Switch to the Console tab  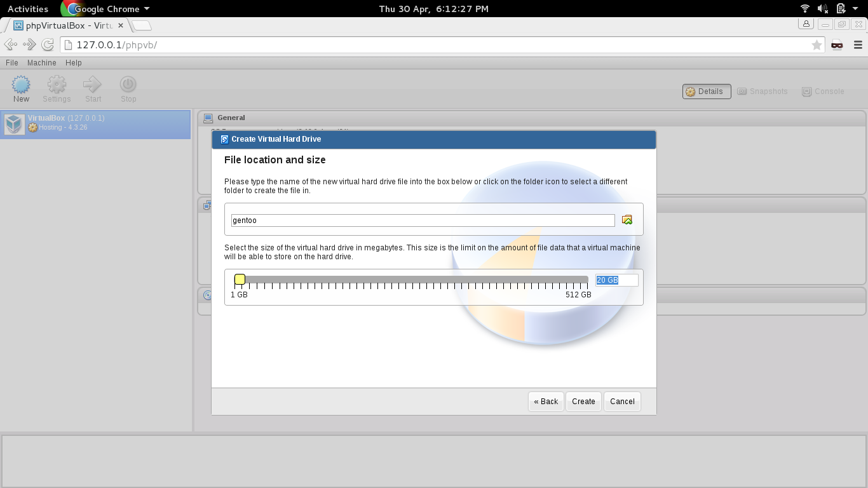824,91
